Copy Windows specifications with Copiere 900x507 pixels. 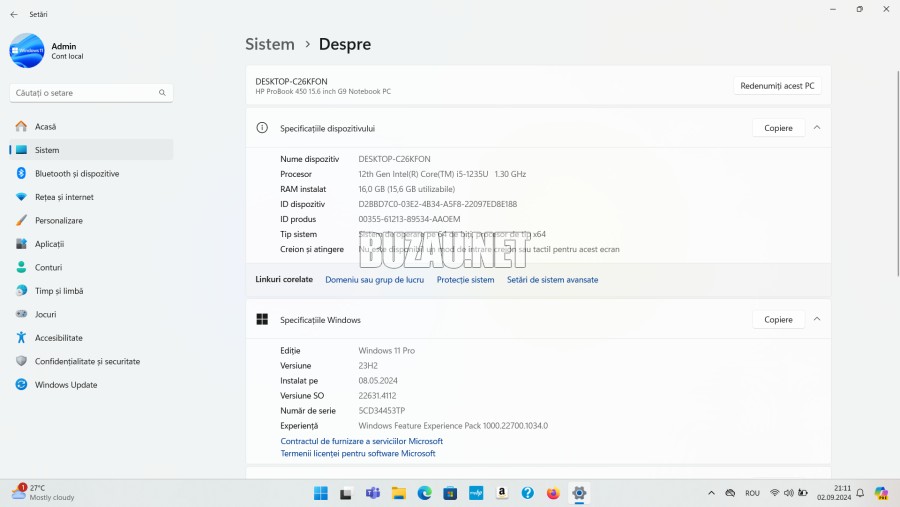click(778, 319)
